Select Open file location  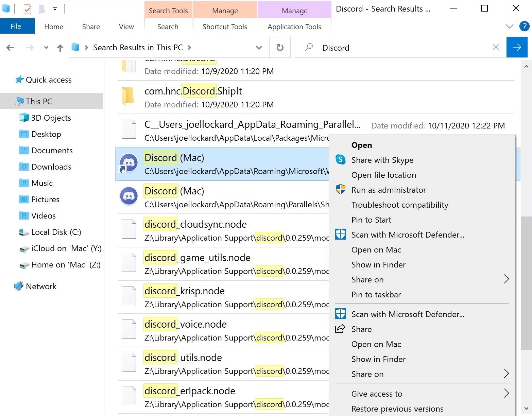[383, 175]
